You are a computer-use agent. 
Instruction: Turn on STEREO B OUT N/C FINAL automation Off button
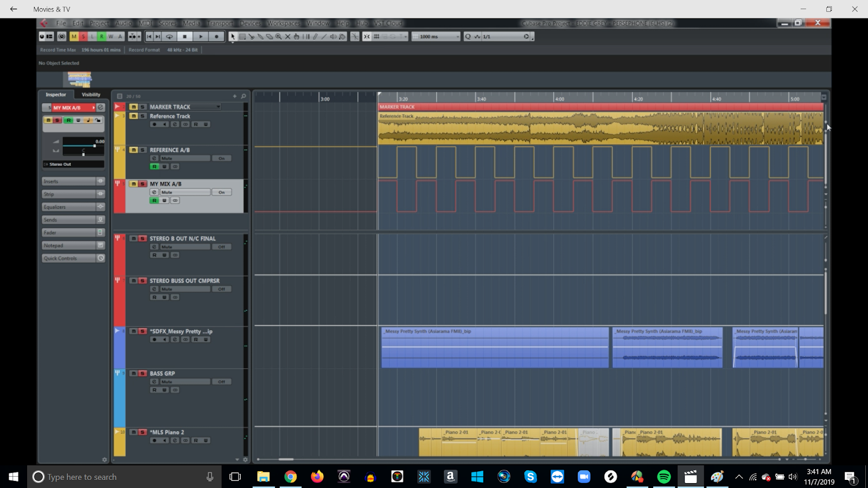pos(221,247)
